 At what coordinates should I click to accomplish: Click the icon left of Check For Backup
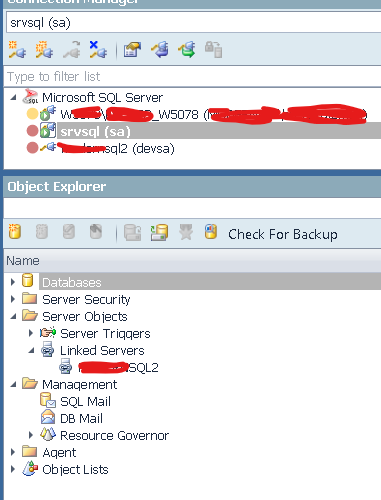click(x=211, y=232)
